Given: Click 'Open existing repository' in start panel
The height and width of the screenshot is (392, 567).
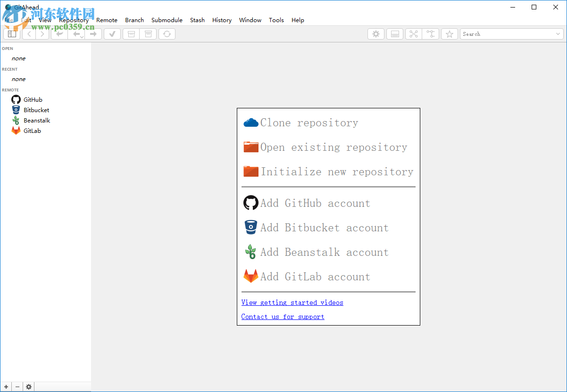Looking at the screenshot, I should pos(325,147).
